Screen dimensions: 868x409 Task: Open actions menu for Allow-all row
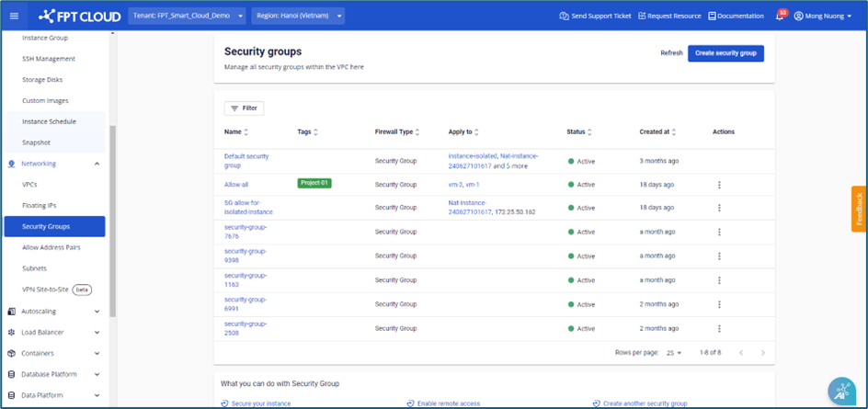[719, 185]
